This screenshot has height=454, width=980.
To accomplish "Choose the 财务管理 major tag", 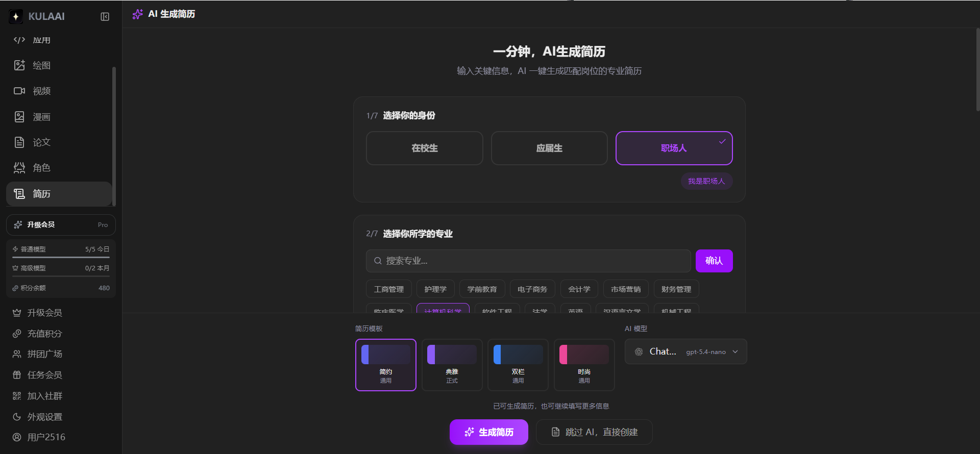I will (x=676, y=289).
